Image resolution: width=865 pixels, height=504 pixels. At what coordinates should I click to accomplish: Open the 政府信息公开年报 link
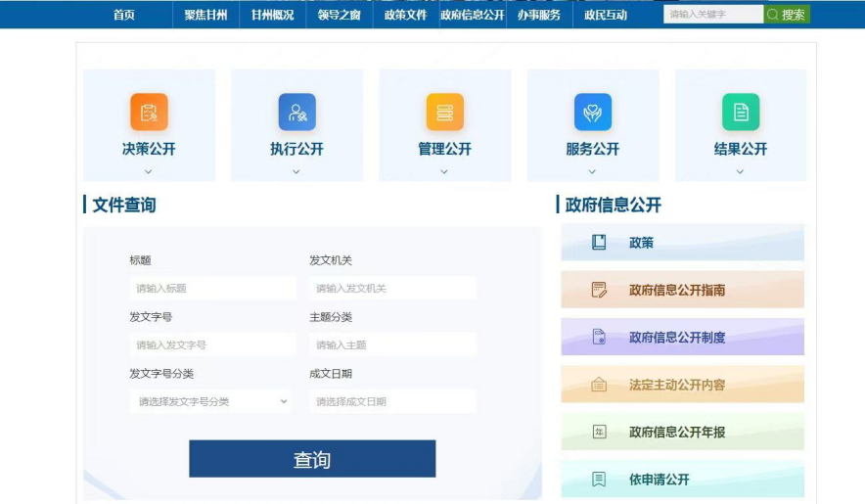pos(682,432)
